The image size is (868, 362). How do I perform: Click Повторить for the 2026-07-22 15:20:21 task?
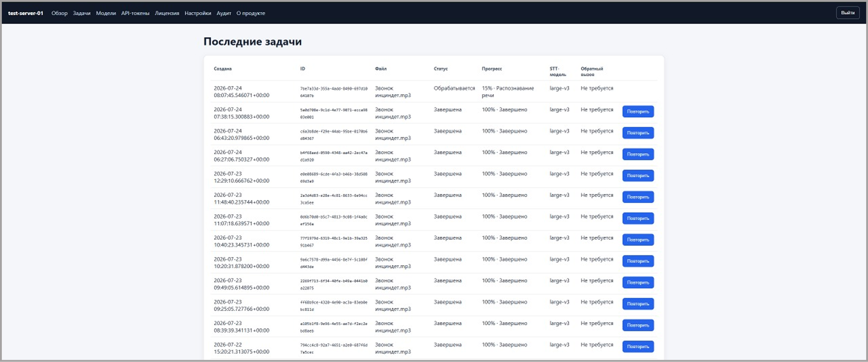coord(638,346)
